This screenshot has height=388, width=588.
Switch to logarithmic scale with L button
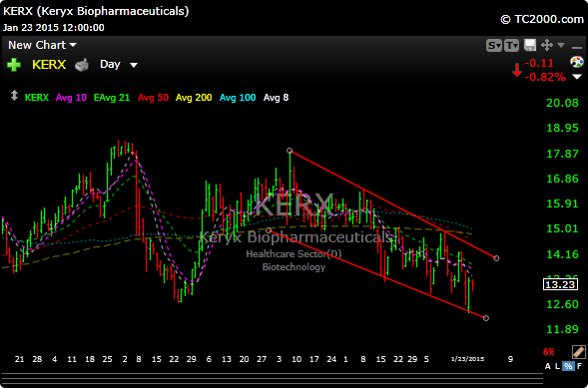(558, 366)
